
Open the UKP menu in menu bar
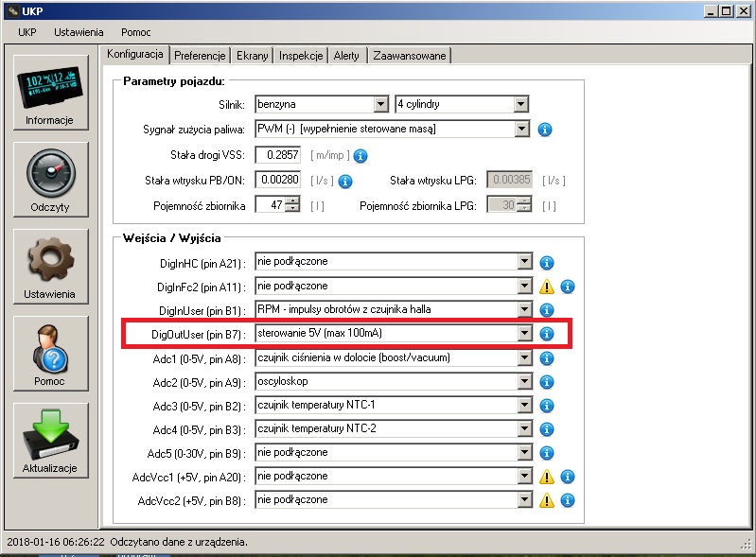(x=26, y=32)
